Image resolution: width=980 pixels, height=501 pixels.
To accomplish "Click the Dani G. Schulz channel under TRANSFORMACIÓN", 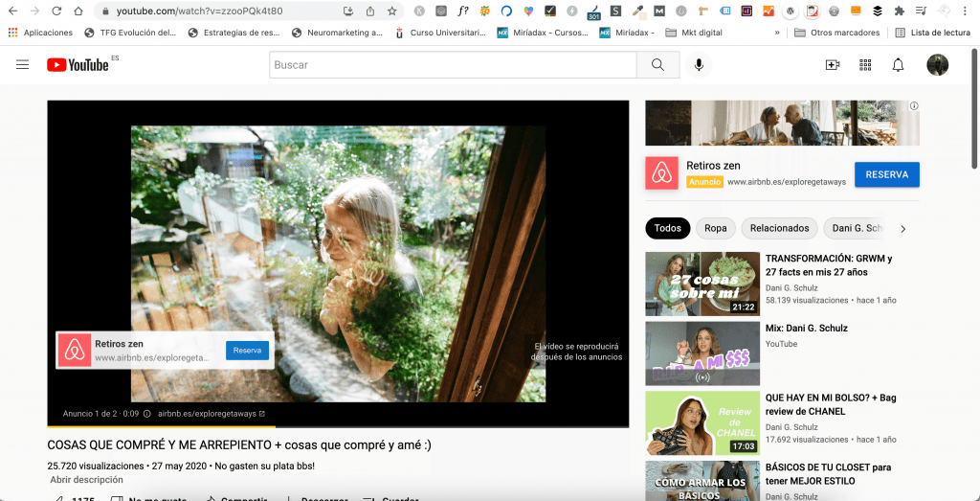I will (x=791, y=288).
